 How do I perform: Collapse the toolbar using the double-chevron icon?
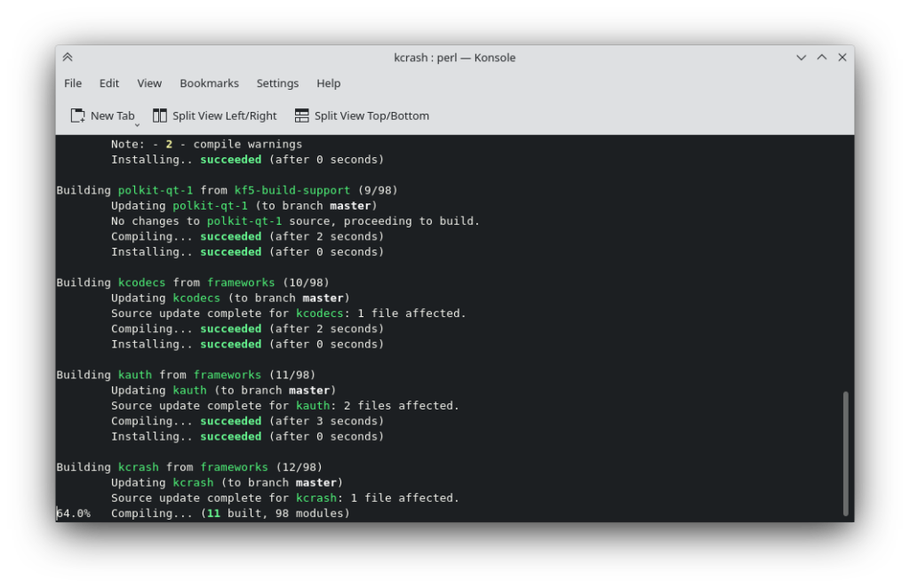pyautogui.click(x=68, y=57)
